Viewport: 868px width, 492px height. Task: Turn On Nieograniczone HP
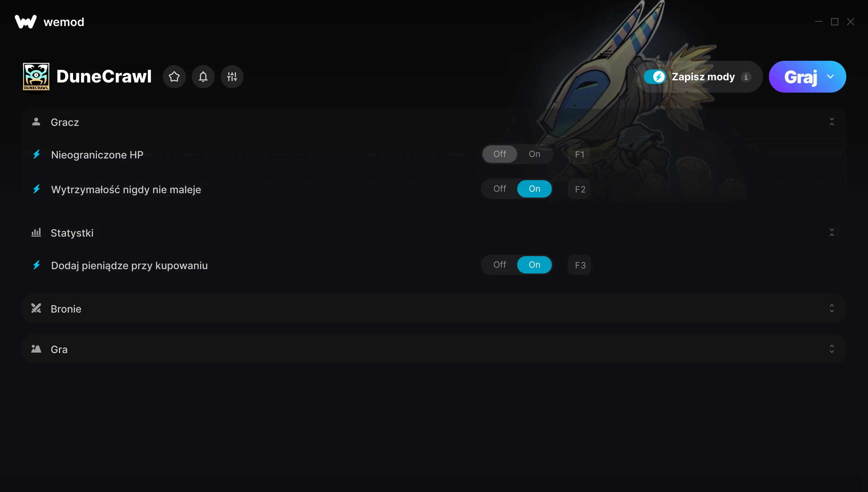pyautogui.click(x=534, y=154)
